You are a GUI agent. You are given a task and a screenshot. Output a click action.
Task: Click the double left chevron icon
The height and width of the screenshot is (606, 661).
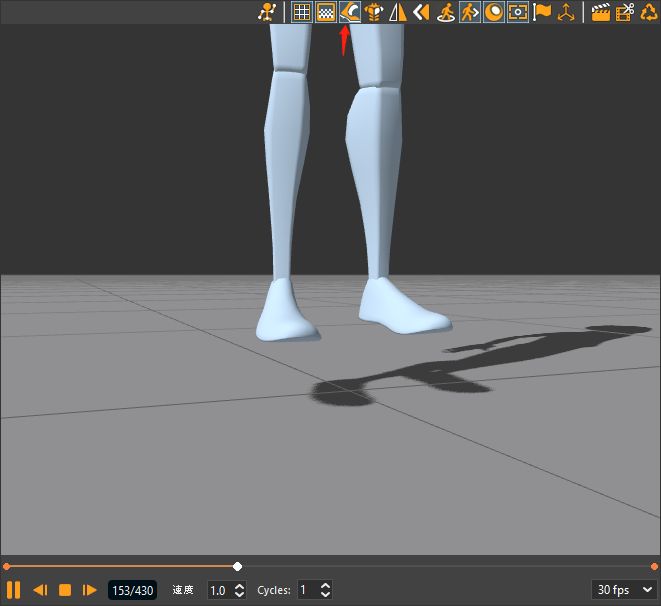tap(422, 12)
